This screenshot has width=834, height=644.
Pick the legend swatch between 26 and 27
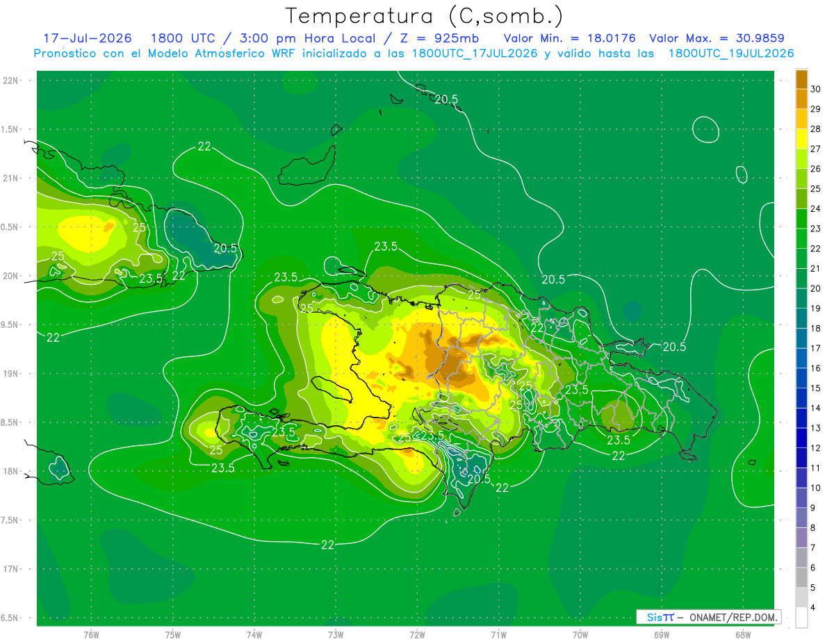click(801, 159)
